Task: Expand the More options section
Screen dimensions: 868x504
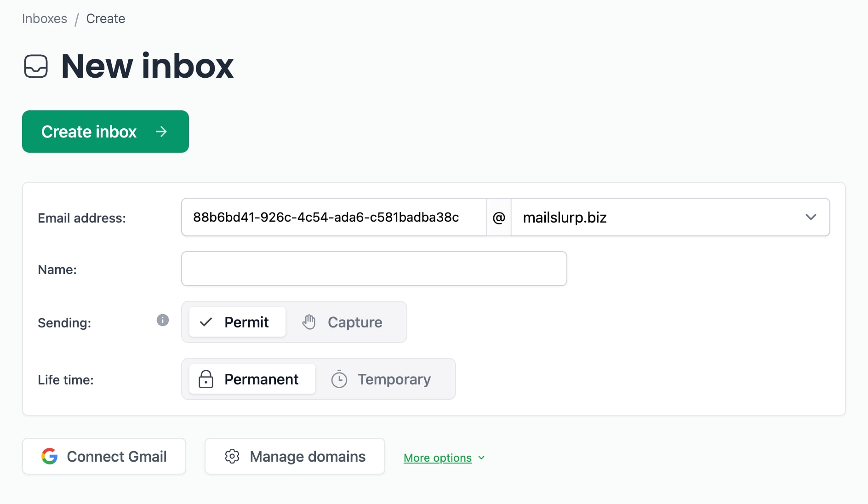Action: tap(438, 457)
